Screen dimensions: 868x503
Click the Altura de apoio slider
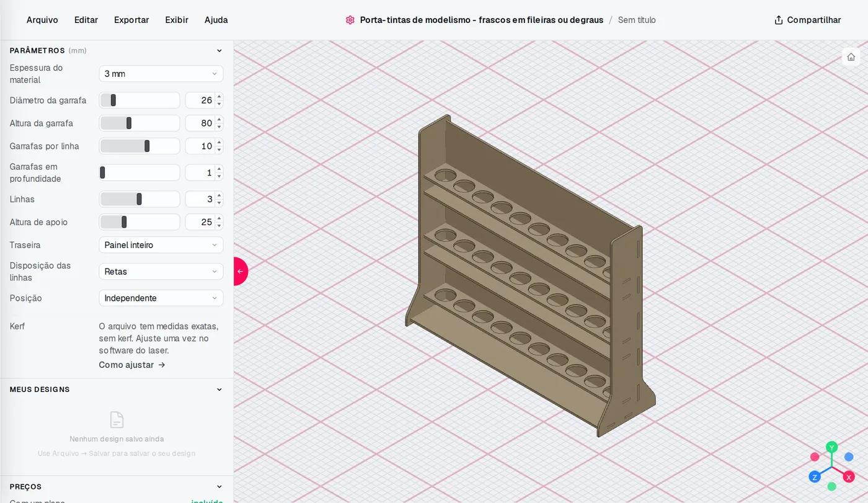coord(139,222)
